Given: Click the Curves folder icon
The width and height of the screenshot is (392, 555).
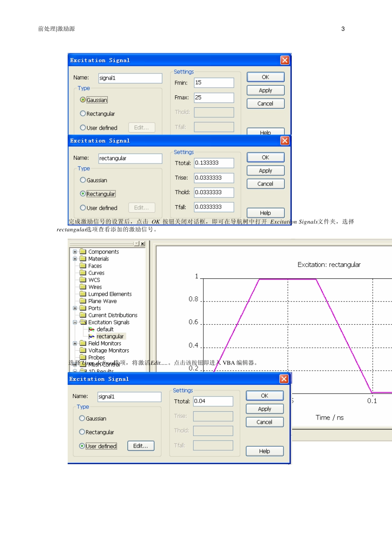Looking at the screenshot, I should point(83,273).
